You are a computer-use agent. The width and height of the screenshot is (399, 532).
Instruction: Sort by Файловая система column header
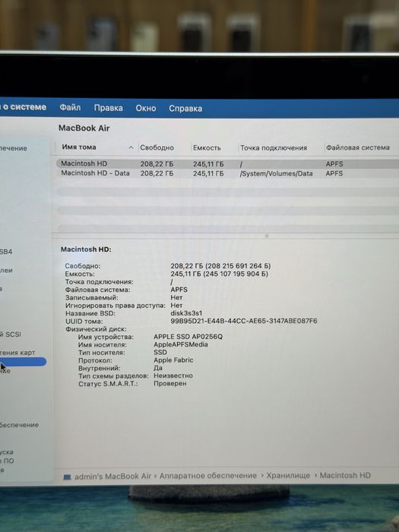click(x=358, y=147)
